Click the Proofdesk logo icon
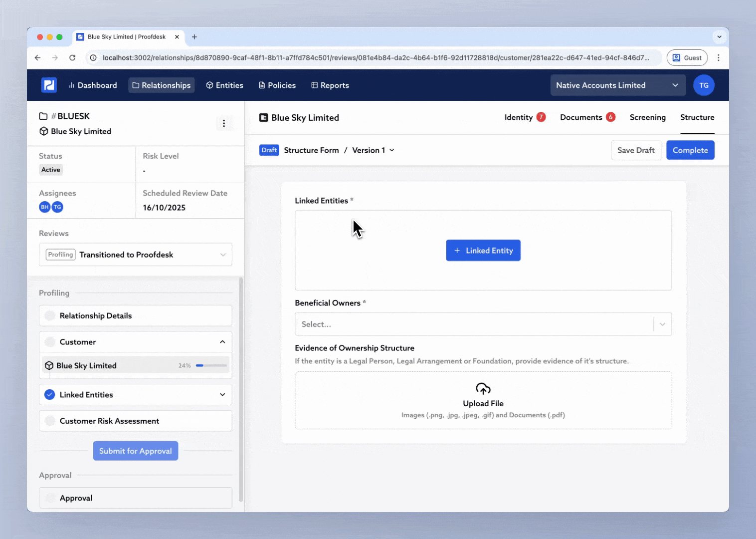756x539 pixels. click(x=49, y=85)
